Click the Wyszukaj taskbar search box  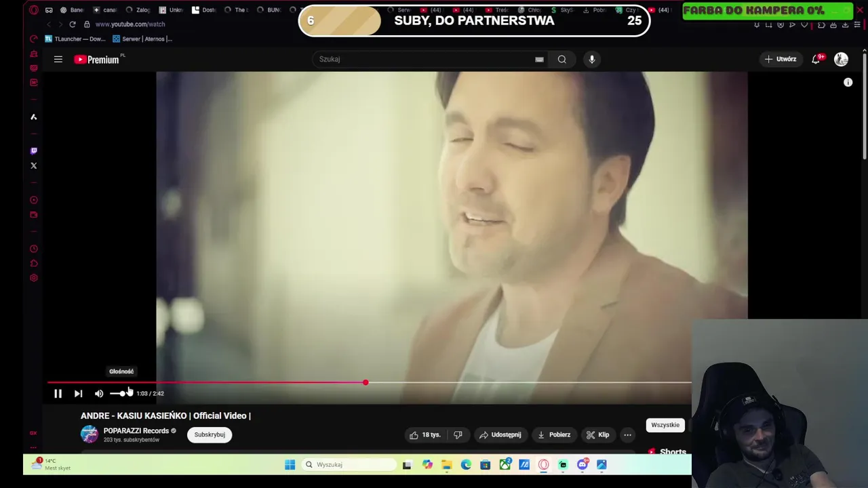click(x=349, y=465)
